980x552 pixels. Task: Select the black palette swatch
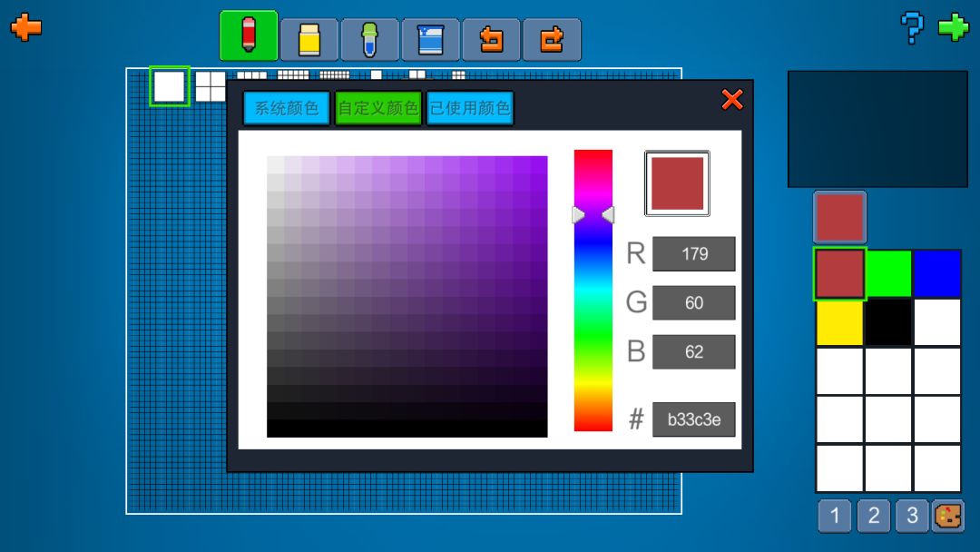pyautogui.click(x=888, y=322)
